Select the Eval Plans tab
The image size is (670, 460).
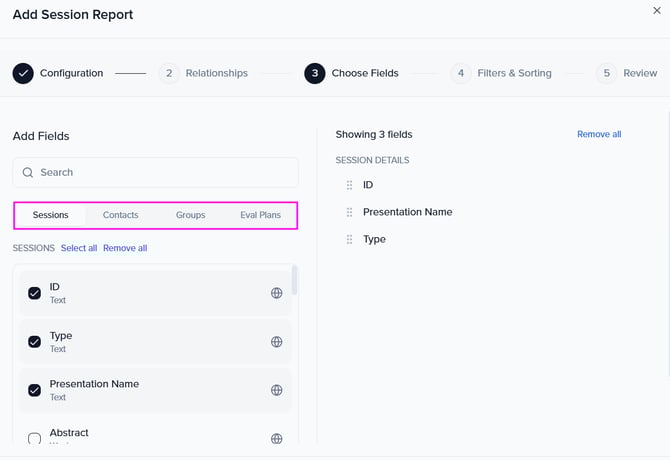[260, 215]
